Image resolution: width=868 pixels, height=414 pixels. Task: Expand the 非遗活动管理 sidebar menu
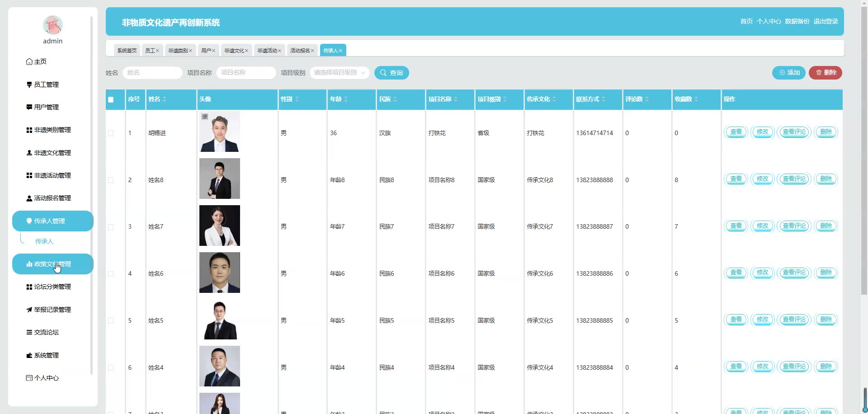pos(52,175)
